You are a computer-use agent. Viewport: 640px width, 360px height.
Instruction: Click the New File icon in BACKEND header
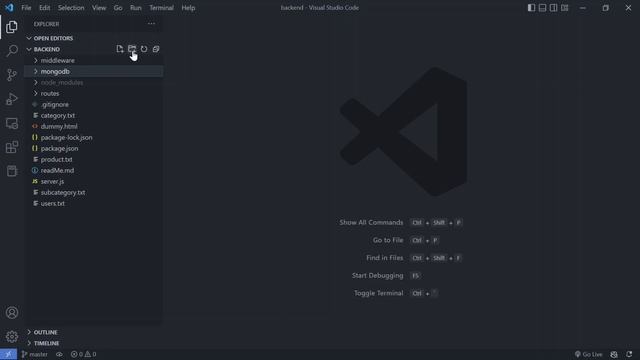pos(120,49)
